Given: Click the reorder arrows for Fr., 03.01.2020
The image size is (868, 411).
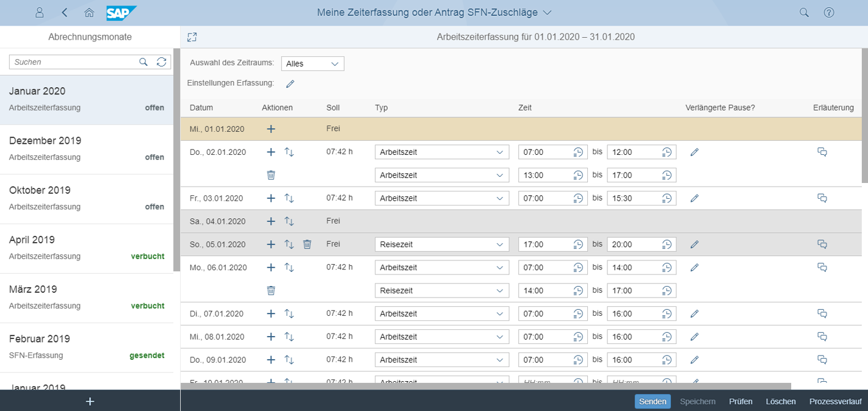Looking at the screenshot, I should coord(289,198).
